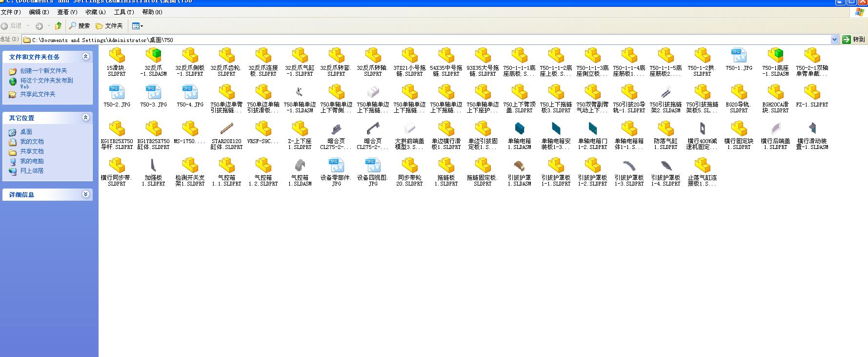Click 共享此文件夹 link
Image resolution: width=868 pixels, height=357 pixels.
[x=38, y=94]
